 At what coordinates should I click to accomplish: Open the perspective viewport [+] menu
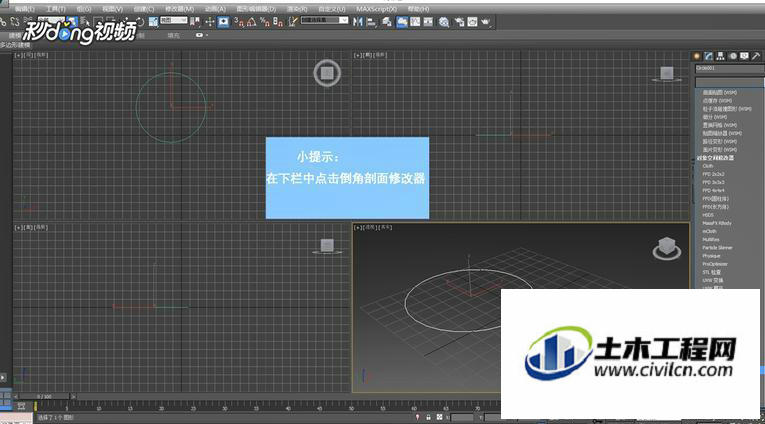click(358, 227)
